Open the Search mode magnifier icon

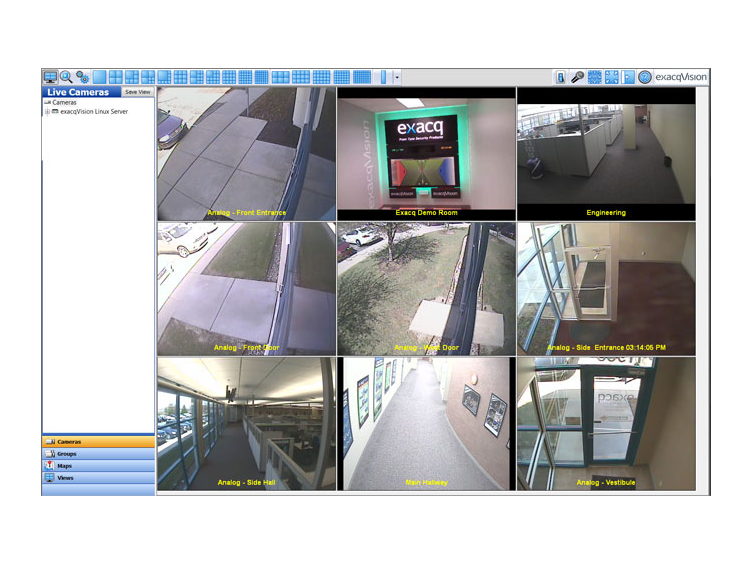pyautogui.click(x=66, y=77)
